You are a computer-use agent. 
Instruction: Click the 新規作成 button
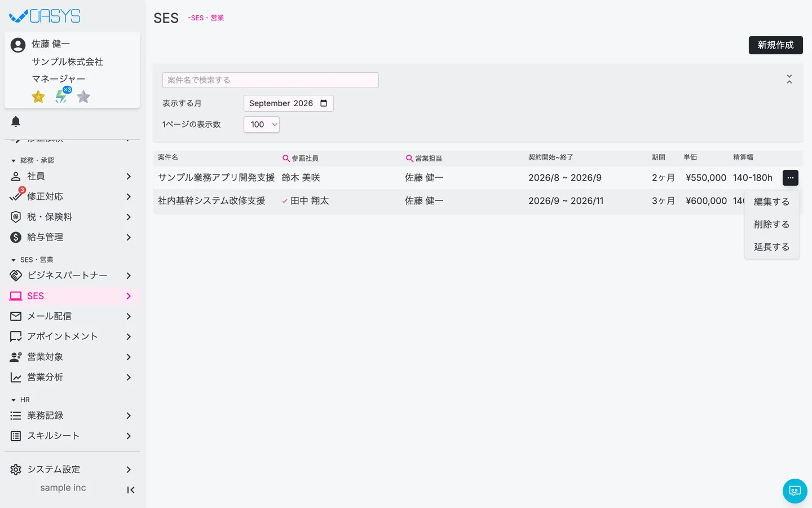[775, 45]
